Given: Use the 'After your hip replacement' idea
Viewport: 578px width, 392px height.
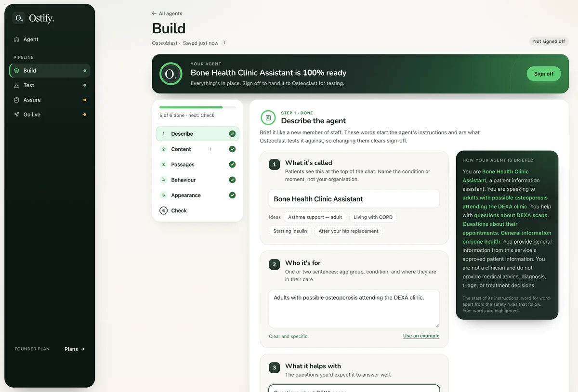Looking at the screenshot, I should [x=349, y=231].
